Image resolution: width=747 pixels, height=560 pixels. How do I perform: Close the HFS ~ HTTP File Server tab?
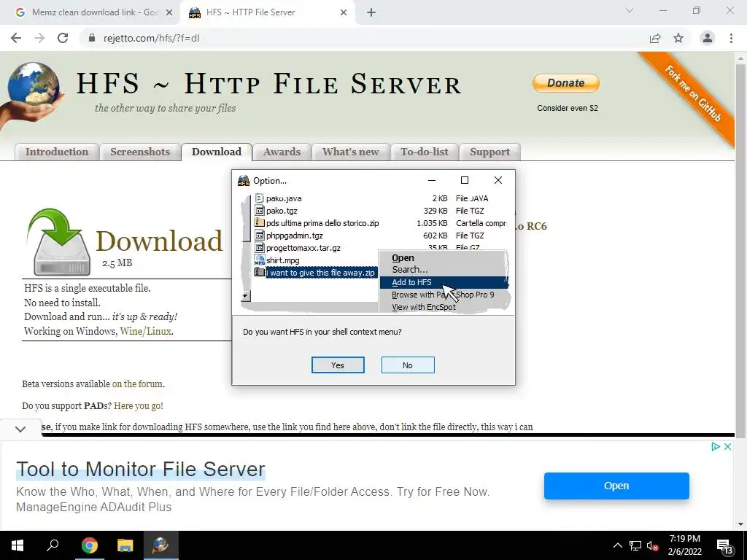pyautogui.click(x=344, y=13)
